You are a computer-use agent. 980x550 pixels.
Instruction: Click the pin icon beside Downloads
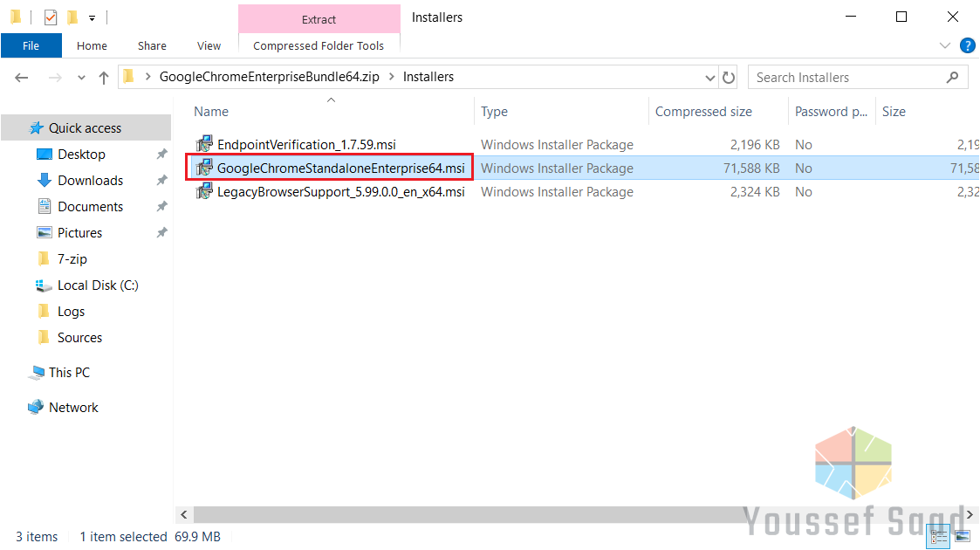pos(161,180)
